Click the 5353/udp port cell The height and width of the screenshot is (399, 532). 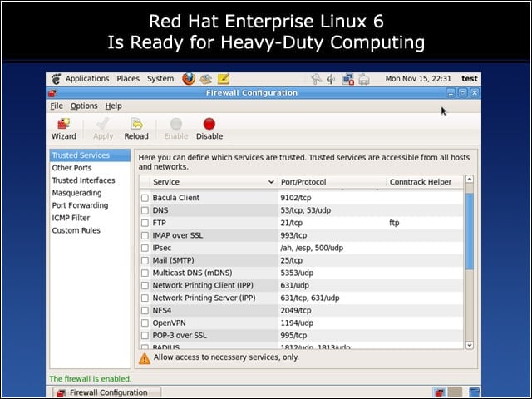click(x=297, y=273)
